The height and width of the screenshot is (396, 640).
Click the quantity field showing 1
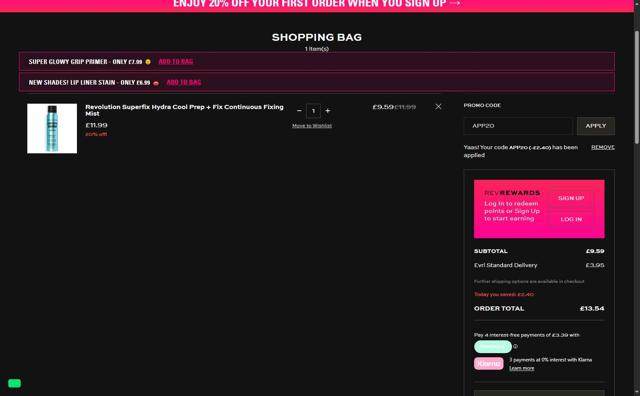(313, 111)
